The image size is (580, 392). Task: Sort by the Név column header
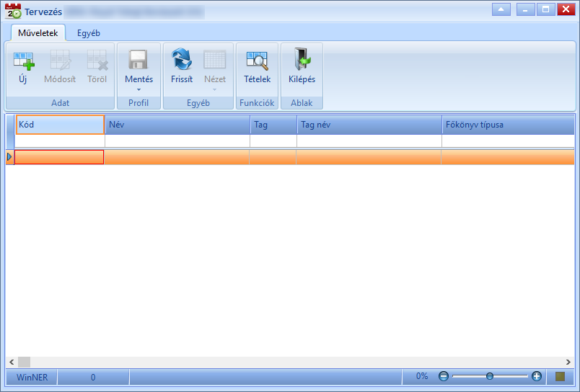pyautogui.click(x=177, y=125)
